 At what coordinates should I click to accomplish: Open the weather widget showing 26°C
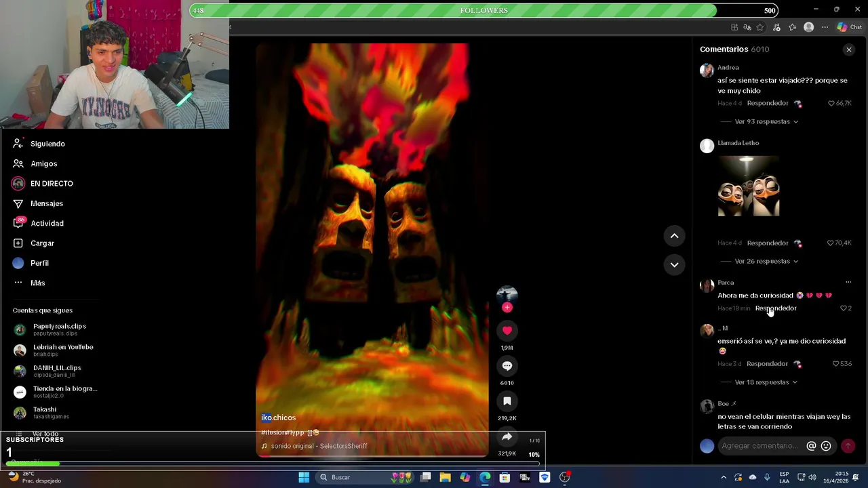click(x=34, y=477)
